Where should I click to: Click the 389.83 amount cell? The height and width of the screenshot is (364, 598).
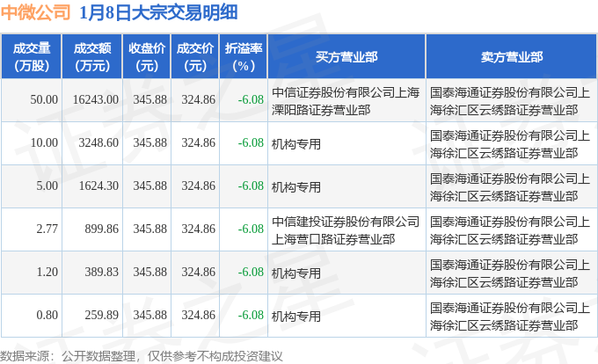tap(101, 273)
